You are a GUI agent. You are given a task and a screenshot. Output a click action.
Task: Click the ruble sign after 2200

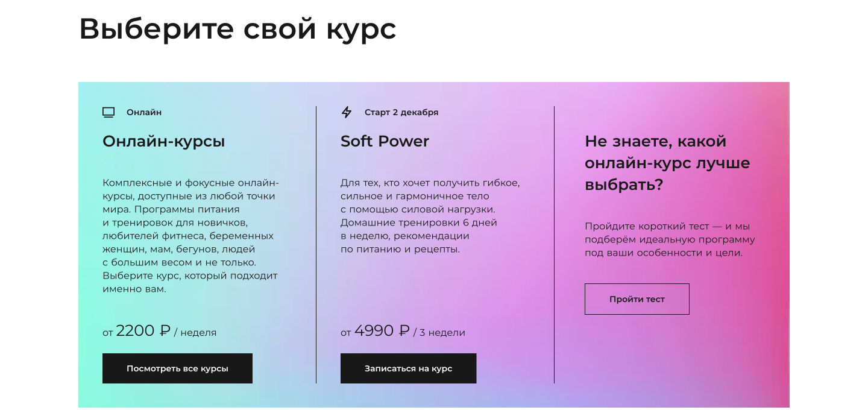coord(165,330)
